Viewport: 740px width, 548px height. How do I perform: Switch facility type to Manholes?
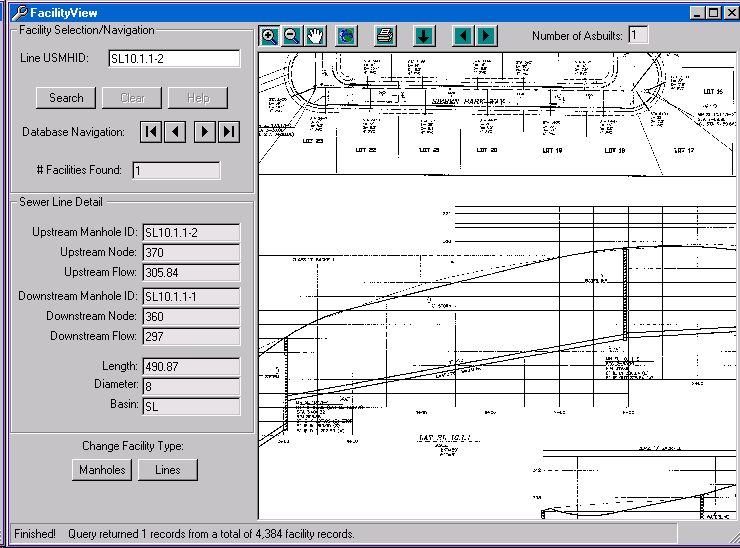[102, 470]
